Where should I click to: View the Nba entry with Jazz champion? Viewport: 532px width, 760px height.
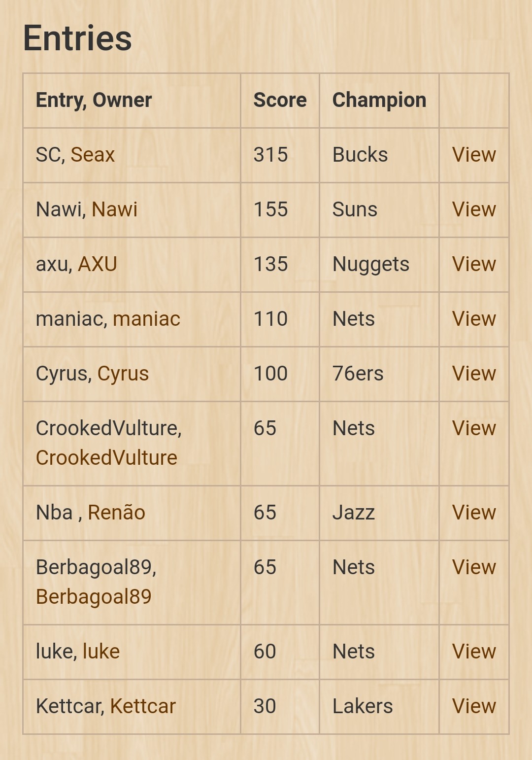click(x=474, y=513)
